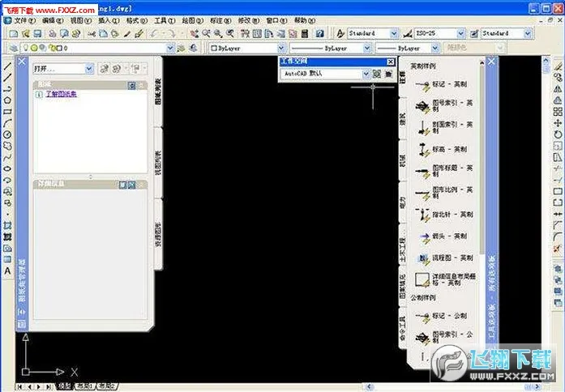Close the tool palettes window
This screenshot has height=392, width=565.
(491, 62)
